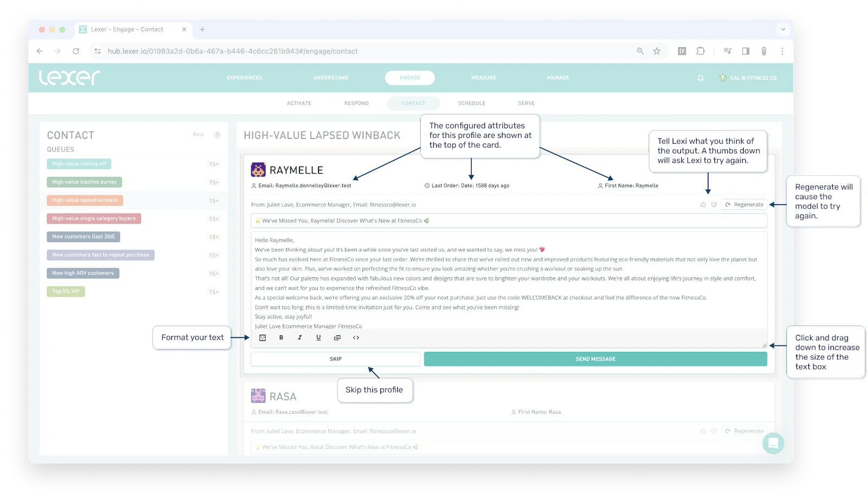
Task: Thumbs down Rasa's generated message
Action: coord(714,431)
